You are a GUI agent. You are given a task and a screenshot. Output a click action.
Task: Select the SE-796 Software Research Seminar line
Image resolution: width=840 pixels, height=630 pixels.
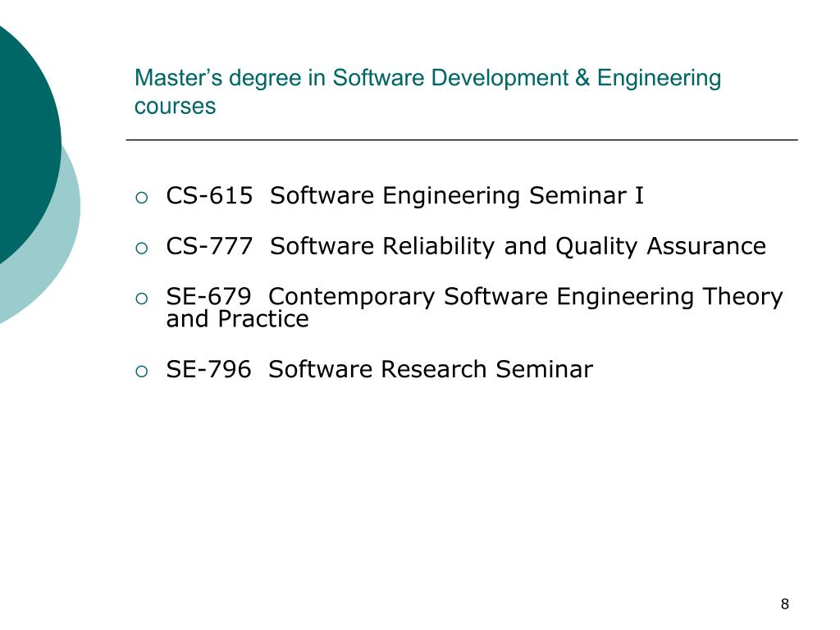379,370
